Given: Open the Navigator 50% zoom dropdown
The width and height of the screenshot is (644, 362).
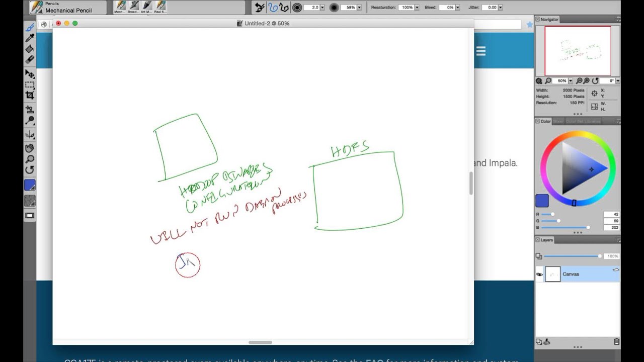Looking at the screenshot, I should click(x=571, y=81).
